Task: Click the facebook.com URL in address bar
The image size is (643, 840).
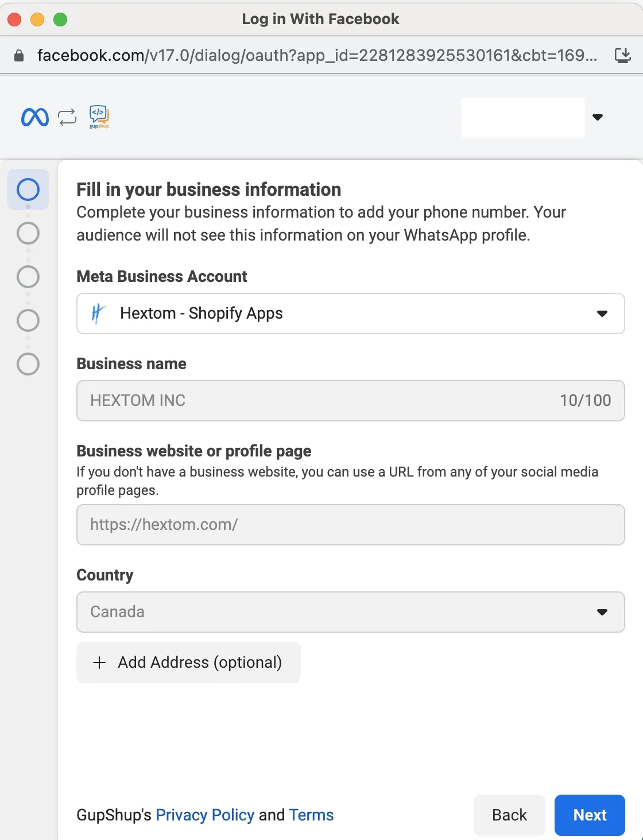Action: coord(317,55)
